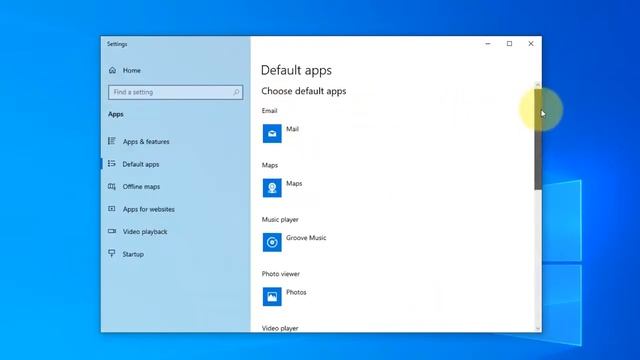Click the vertical scrollbar thumb
This screenshot has width=640, height=360.
click(x=538, y=139)
